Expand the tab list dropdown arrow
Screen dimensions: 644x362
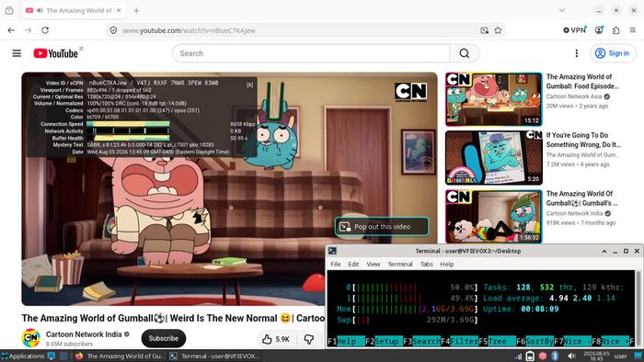click(562, 10)
